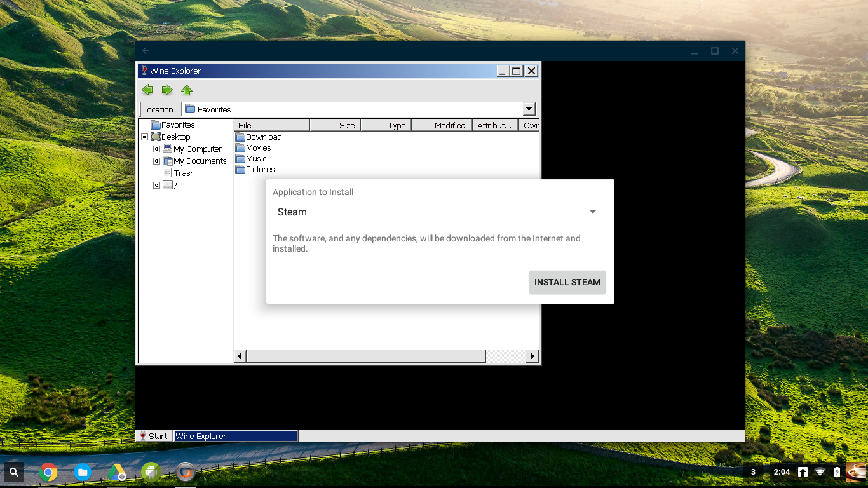Sort by the Attribut... column header

point(495,125)
